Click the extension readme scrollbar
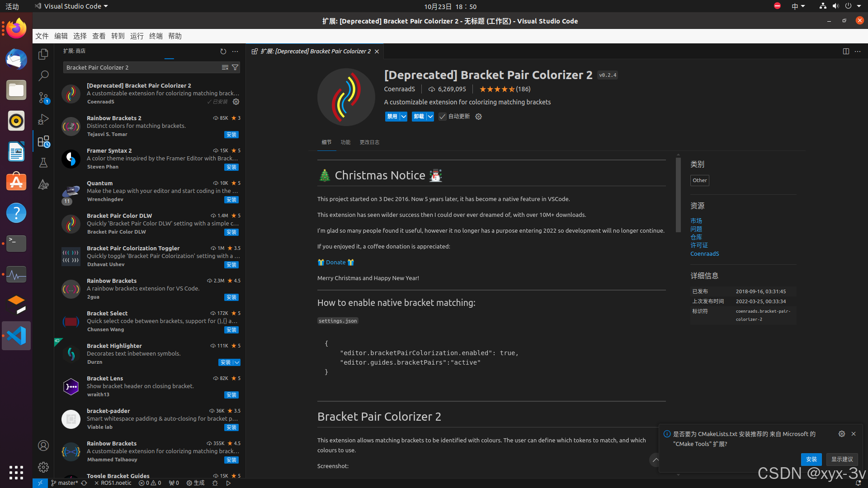Screen dimensions: 868x488 678,194
